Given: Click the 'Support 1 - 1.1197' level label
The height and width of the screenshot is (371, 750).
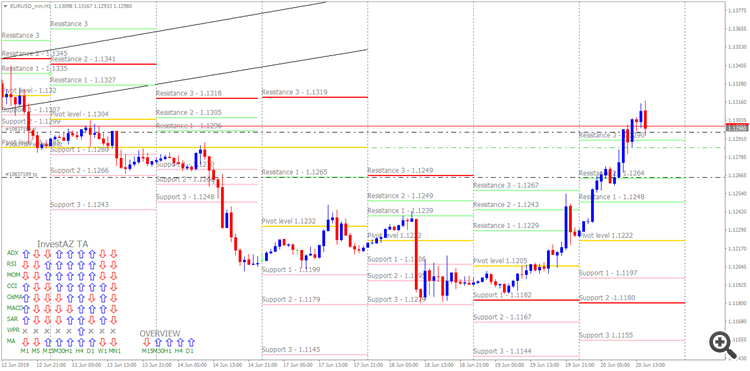Looking at the screenshot, I should [x=608, y=273].
